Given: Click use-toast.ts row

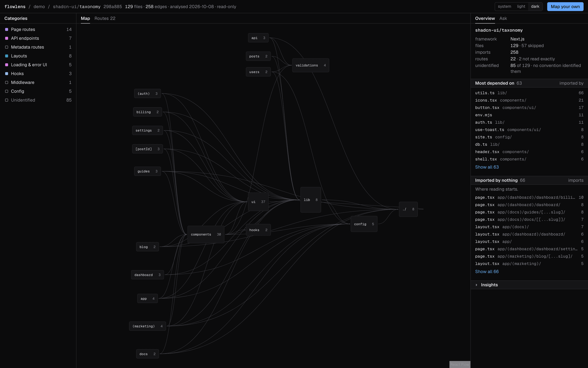Looking at the screenshot, I should 529,130.
